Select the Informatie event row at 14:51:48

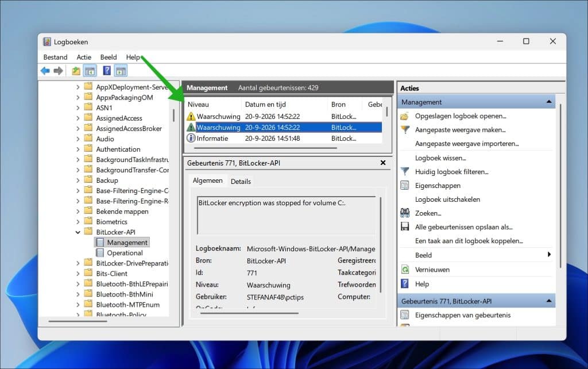coord(284,138)
